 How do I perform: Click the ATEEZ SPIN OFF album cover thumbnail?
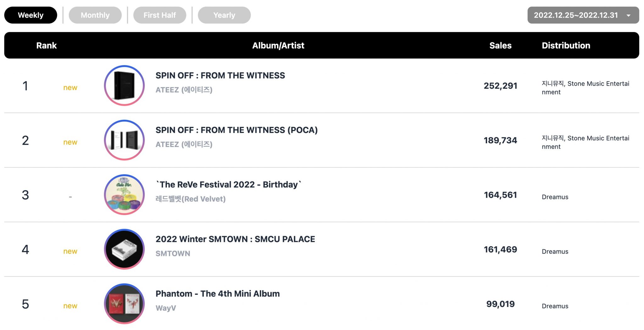(x=124, y=85)
